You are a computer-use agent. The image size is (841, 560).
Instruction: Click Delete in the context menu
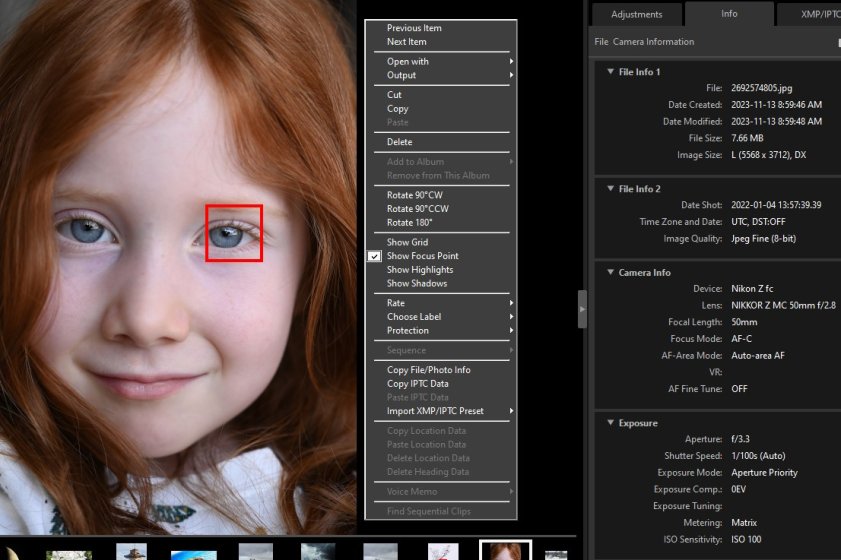pos(400,142)
